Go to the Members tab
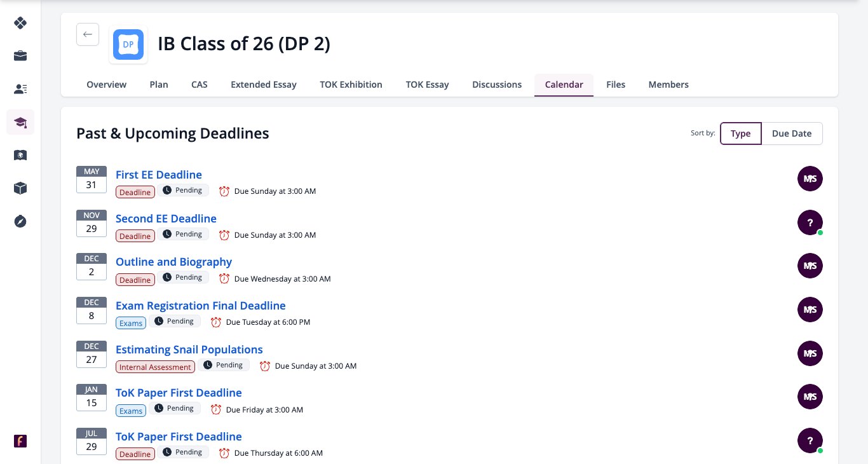The width and height of the screenshot is (868, 464). point(668,85)
